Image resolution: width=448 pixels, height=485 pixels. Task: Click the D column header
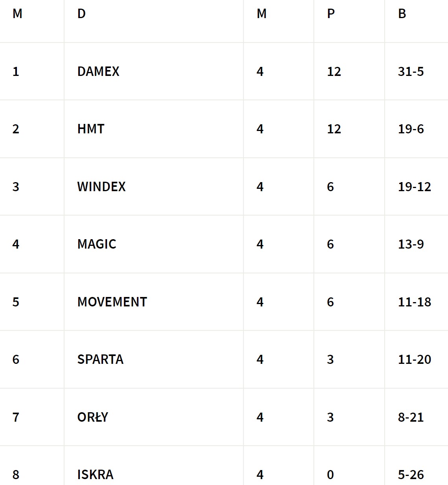81,14
